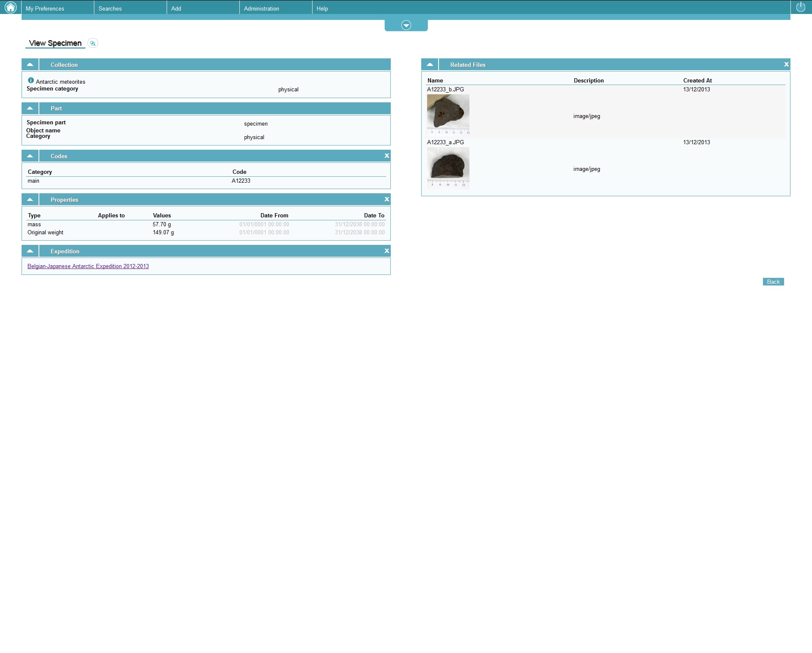Open the Searches menu
The image size is (812, 653).
pos(110,8)
